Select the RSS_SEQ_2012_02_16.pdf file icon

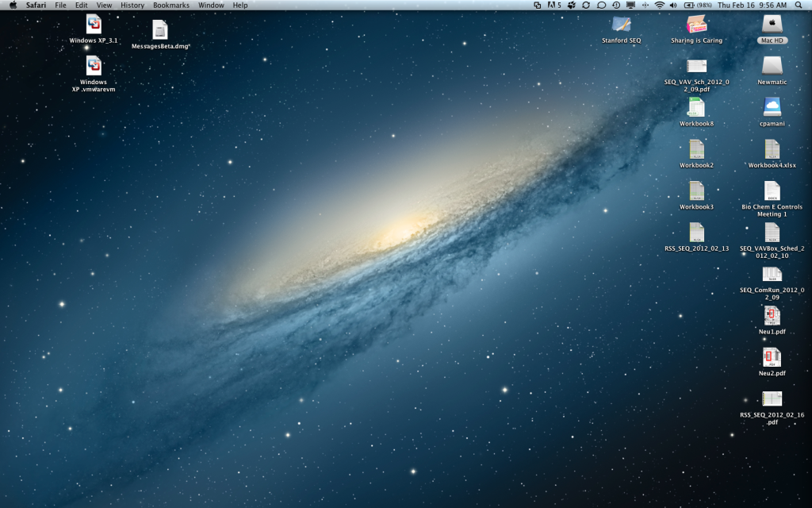772,398
